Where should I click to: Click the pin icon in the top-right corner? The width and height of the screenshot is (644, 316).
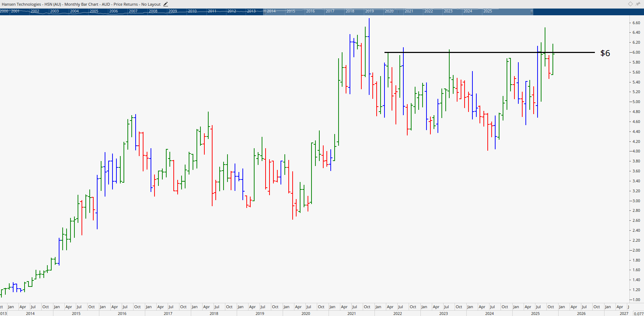[x=638, y=4]
